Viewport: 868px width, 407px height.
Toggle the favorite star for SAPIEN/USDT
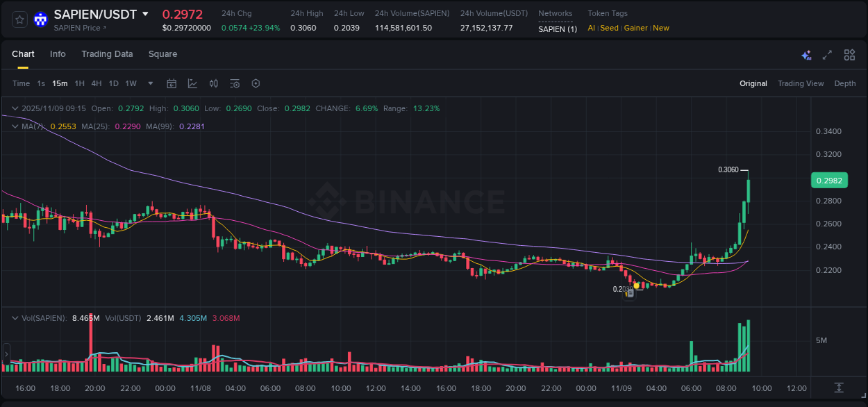coord(19,19)
